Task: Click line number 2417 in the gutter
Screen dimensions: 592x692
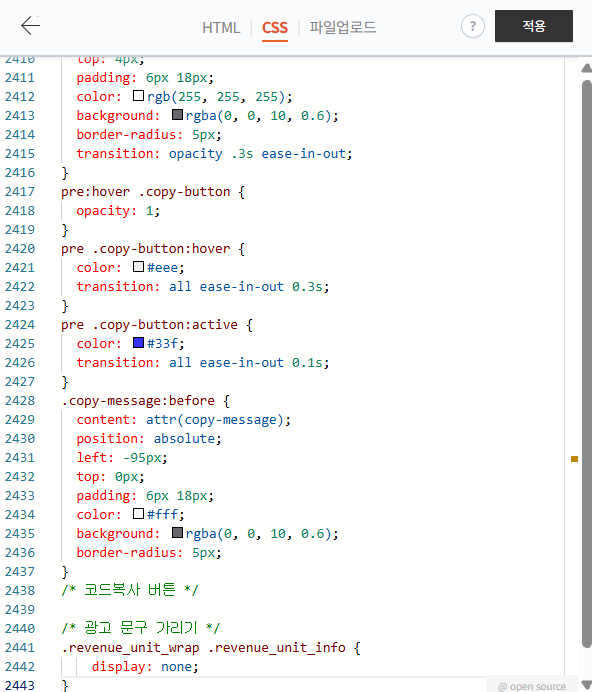Action: click(x=20, y=192)
